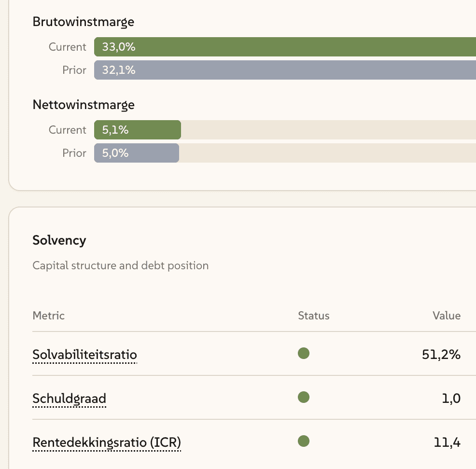The height and width of the screenshot is (469, 476).
Task: Click the Schuldgraad metric term
Action: 69,399
